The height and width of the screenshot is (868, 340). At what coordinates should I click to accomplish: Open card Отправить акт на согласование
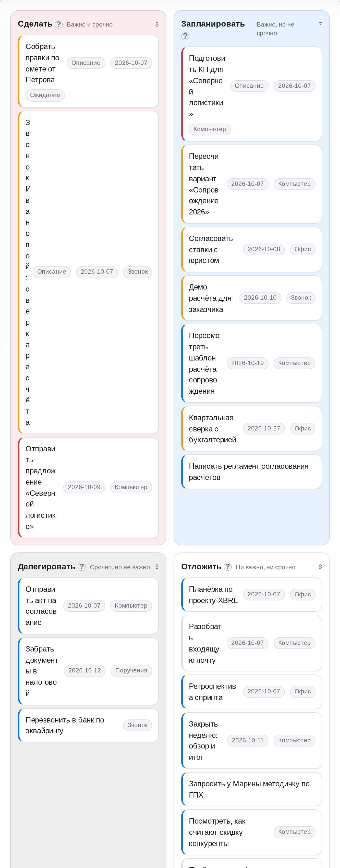click(x=88, y=606)
